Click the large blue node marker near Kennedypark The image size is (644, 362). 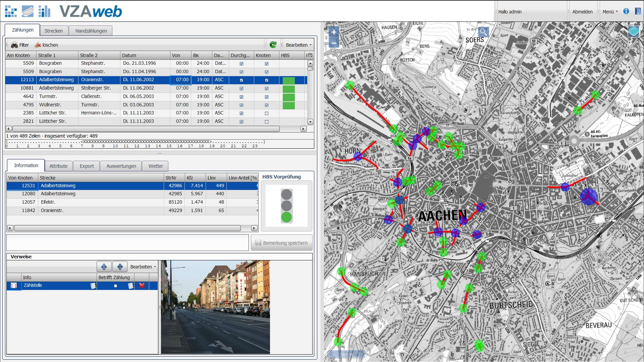(x=588, y=197)
